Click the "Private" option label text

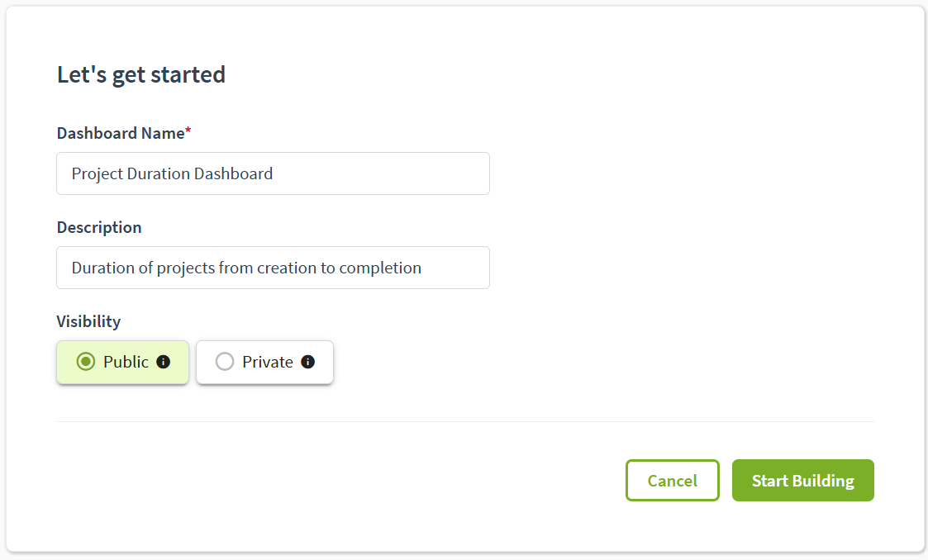267,362
